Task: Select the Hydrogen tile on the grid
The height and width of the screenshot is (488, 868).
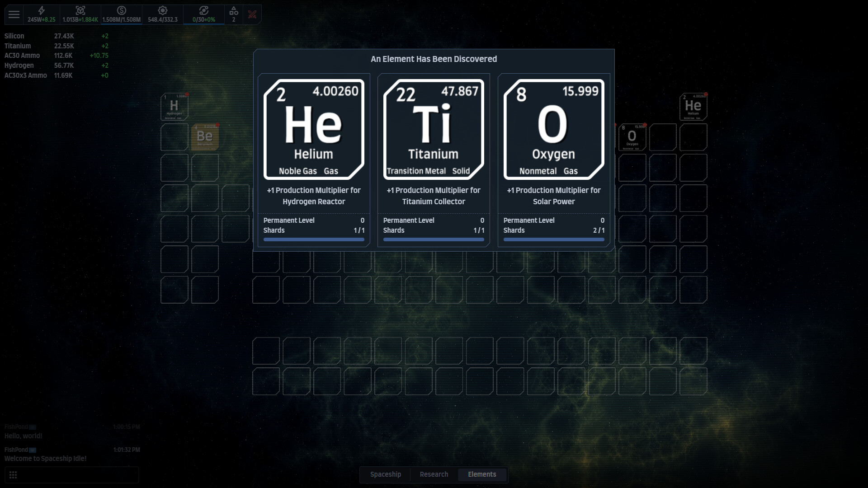Action: pos(175,107)
